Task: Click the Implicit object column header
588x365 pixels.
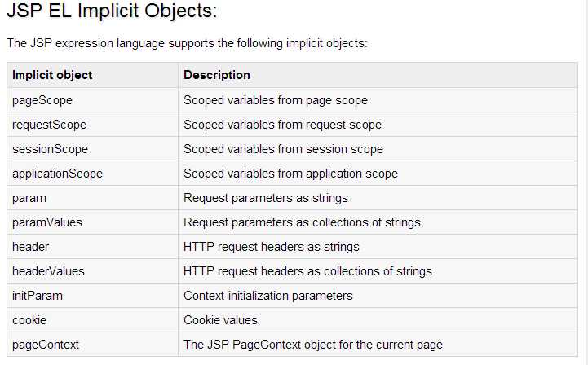Action: pos(52,75)
